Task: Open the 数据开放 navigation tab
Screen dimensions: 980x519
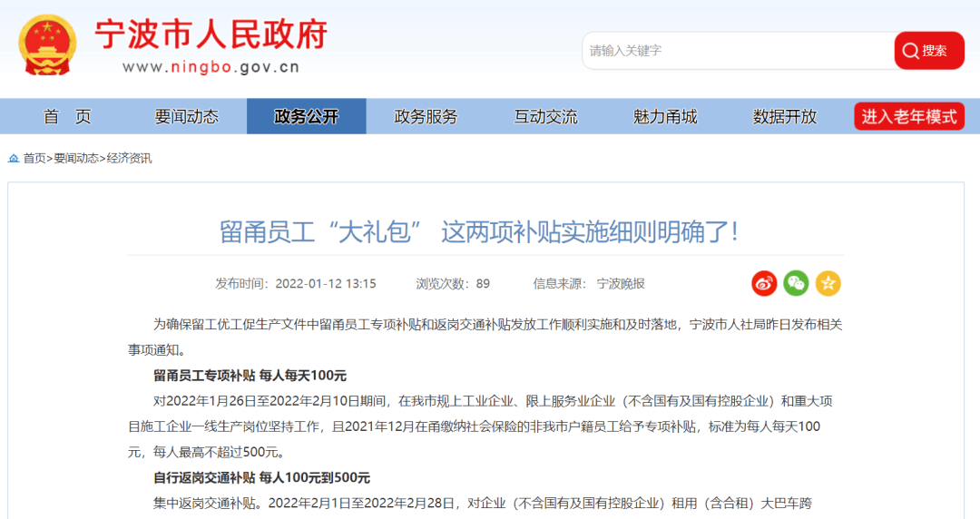Action: pyautogui.click(x=785, y=116)
